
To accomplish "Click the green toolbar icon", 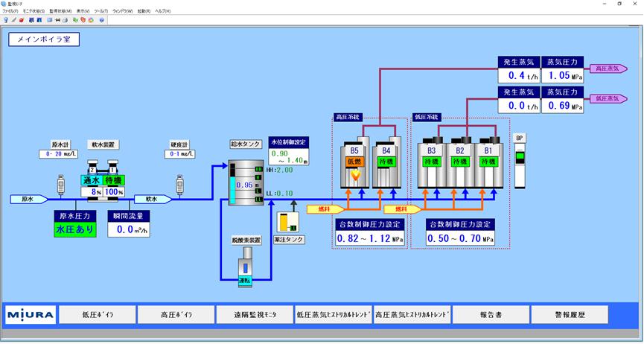I will (x=76, y=19).
